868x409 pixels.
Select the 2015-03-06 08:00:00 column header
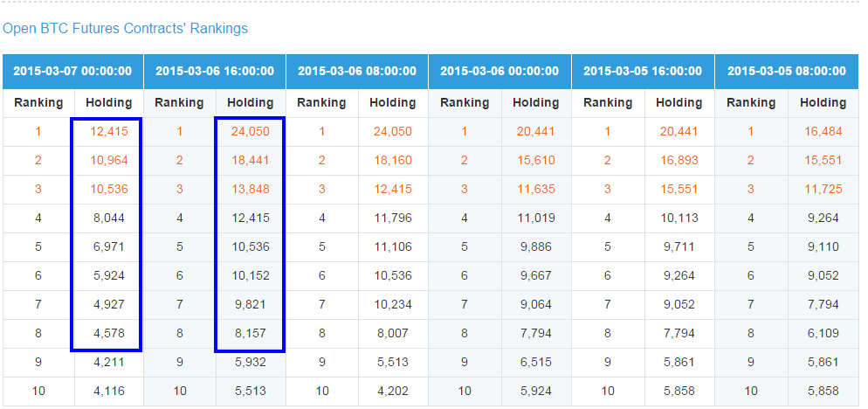click(x=357, y=71)
